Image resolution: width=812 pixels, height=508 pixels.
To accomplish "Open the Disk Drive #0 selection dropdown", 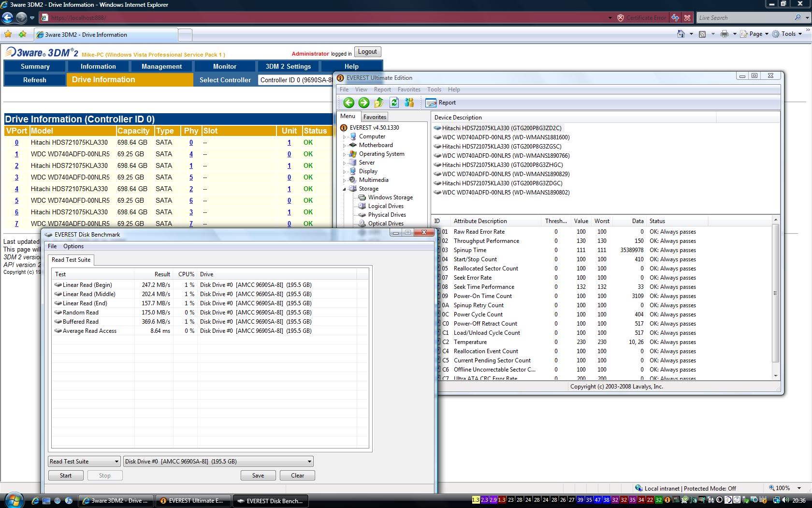I will click(x=218, y=462).
